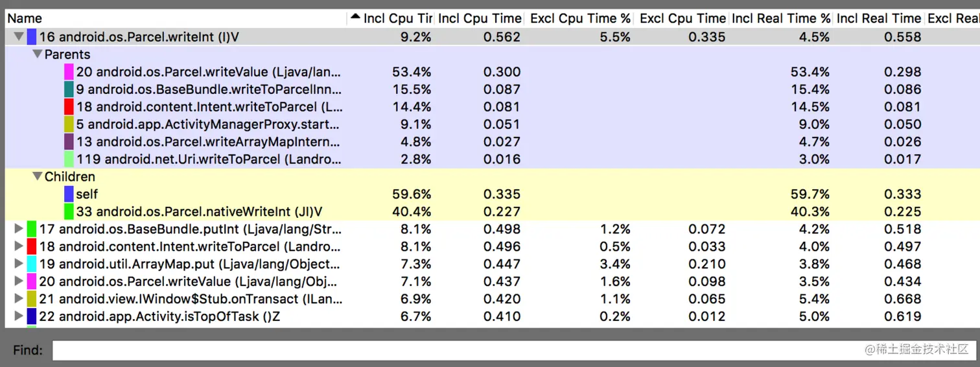Click purple swatch of writeArrayMapInternal
This screenshot has height=367, width=980.
point(69,142)
